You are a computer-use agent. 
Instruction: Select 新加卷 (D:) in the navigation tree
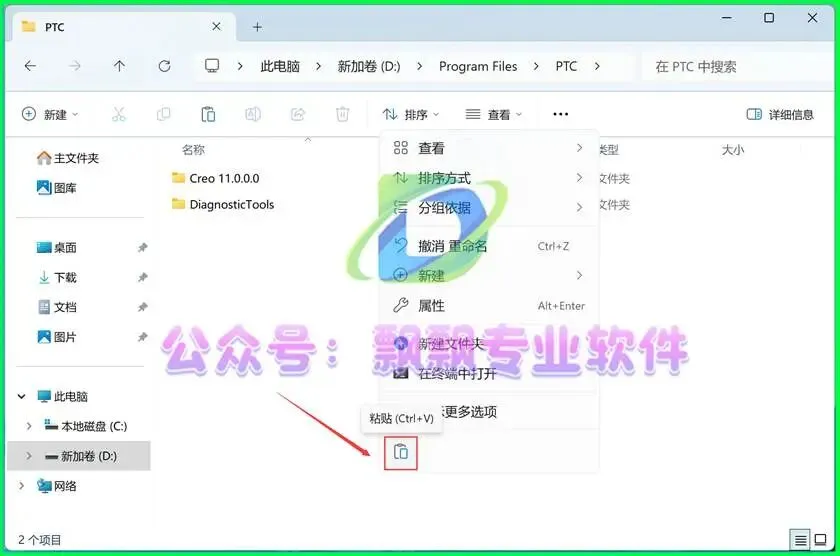click(x=81, y=456)
